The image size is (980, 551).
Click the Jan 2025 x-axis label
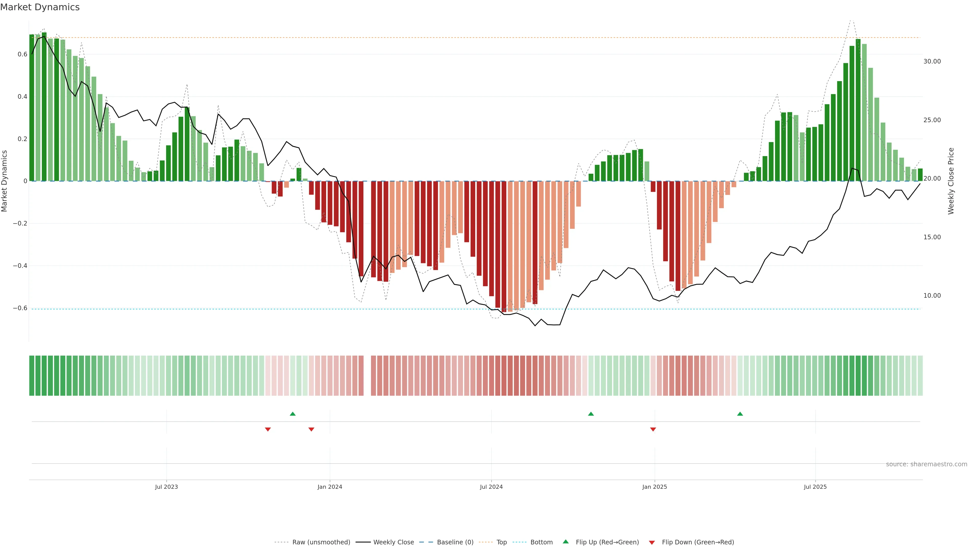coord(654,487)
